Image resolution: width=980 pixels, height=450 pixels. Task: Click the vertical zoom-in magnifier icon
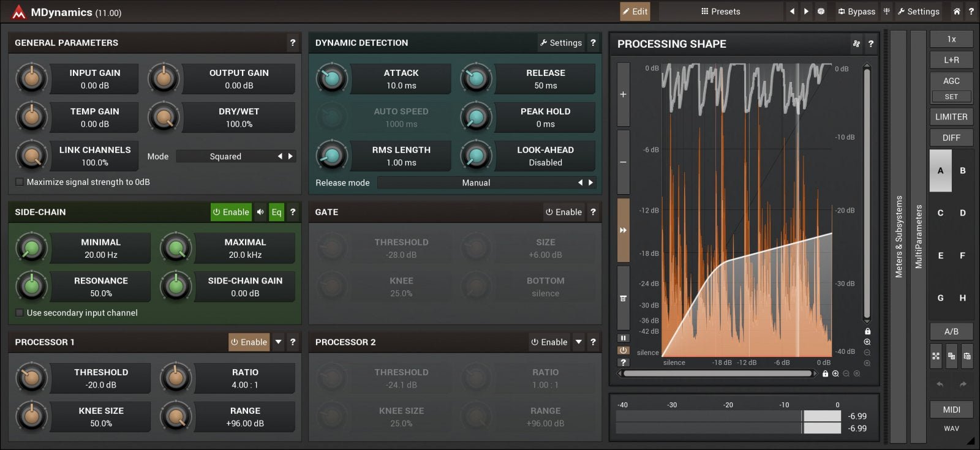point(867,342)
